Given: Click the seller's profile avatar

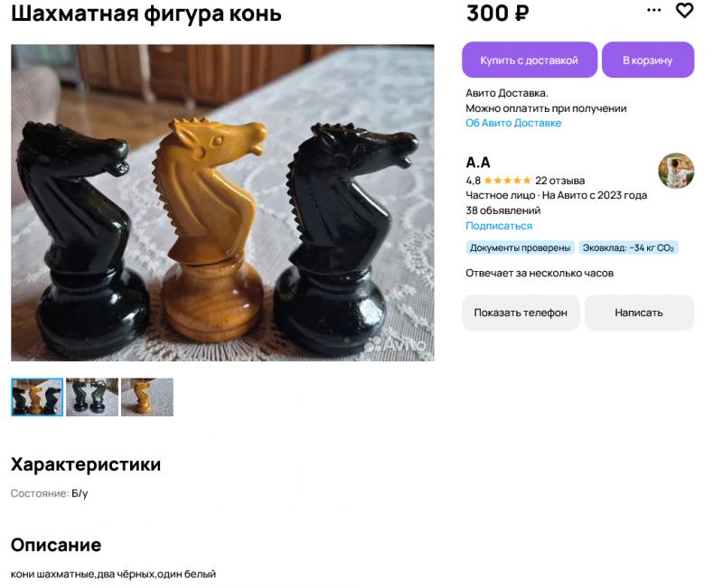Looking at the screenshot, I should pyautogui.click(x=676, y=171).
